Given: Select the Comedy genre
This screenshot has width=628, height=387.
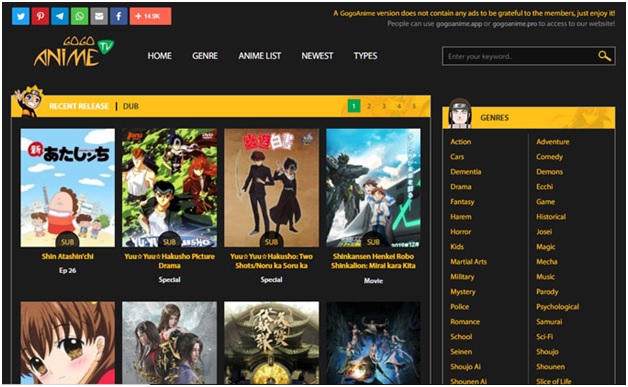Looking at the screenshot, I should pyautogui.click(x=550, y=157).
